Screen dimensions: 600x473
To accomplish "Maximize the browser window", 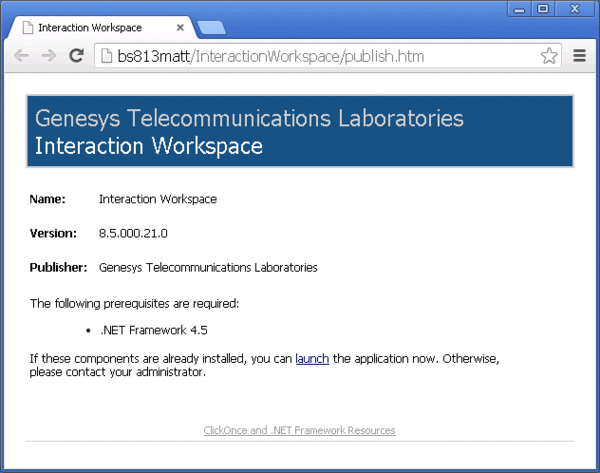I will [x=543, y=9].
